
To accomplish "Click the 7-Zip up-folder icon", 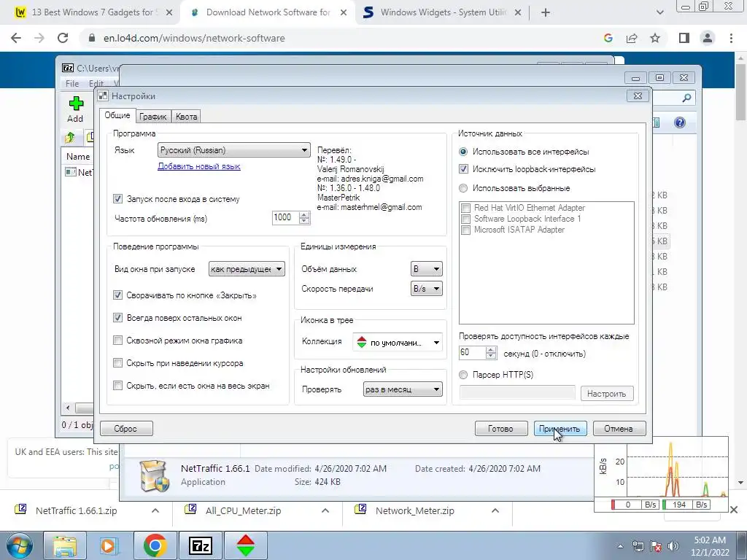I will 70,138.
